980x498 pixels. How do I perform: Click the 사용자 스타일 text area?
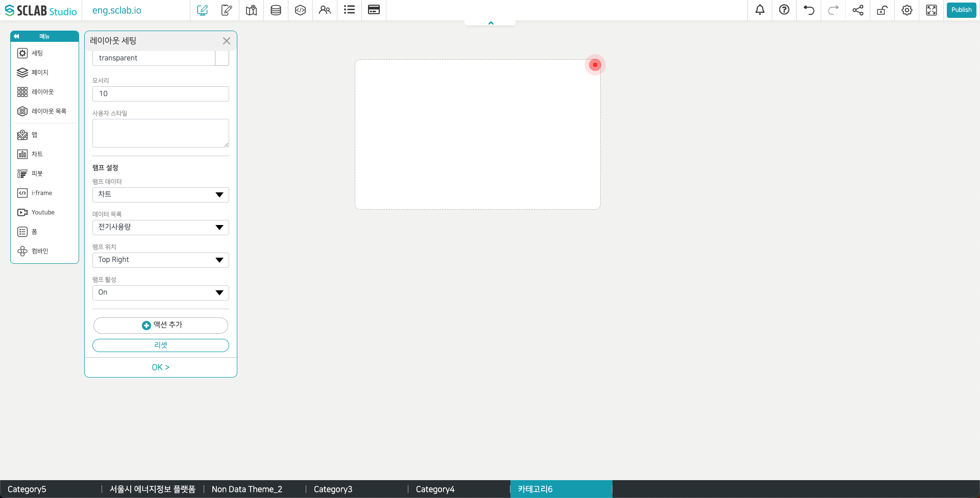161,133
